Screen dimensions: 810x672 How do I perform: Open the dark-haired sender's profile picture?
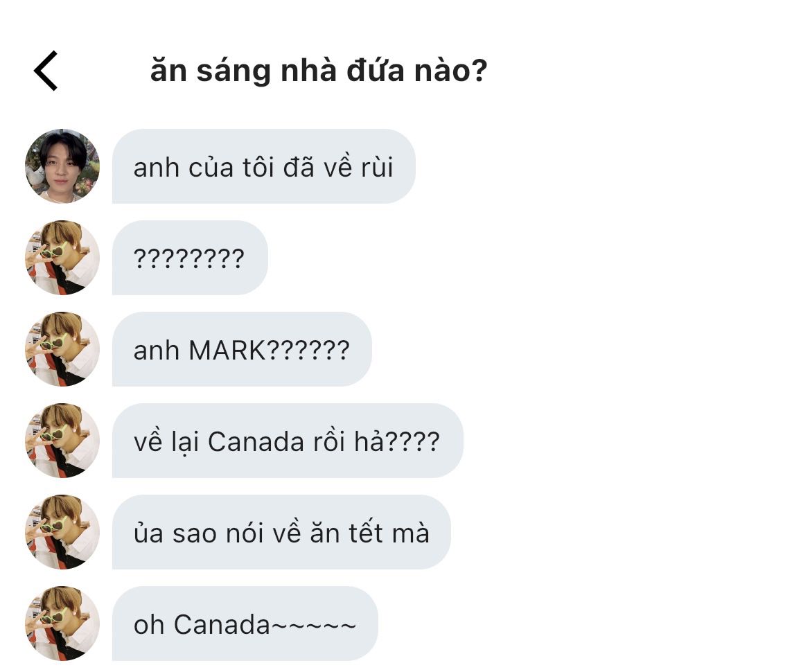tap(62, 166)
